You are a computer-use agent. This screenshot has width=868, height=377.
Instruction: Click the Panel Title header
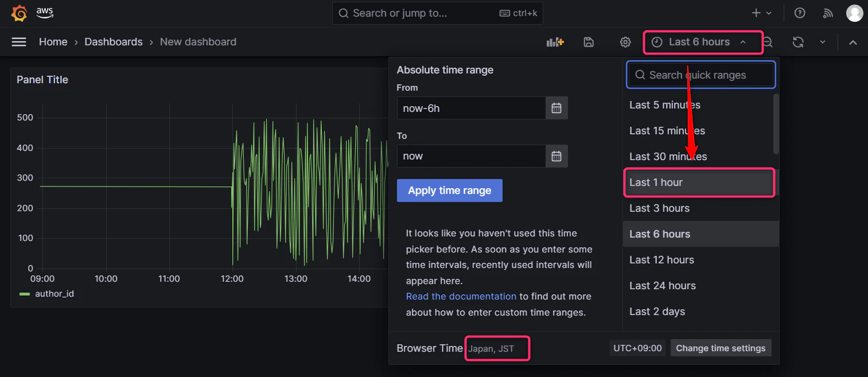click(x=42, y=80)
